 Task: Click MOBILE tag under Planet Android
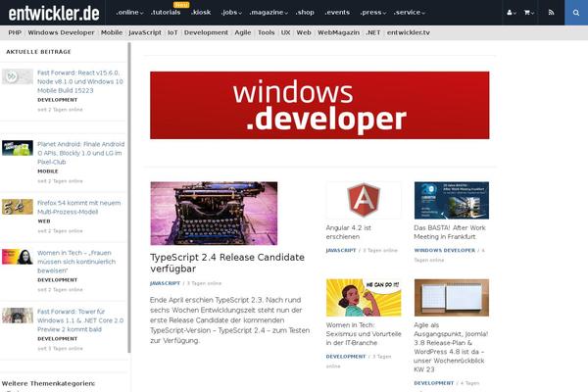[x=48, y=171]
